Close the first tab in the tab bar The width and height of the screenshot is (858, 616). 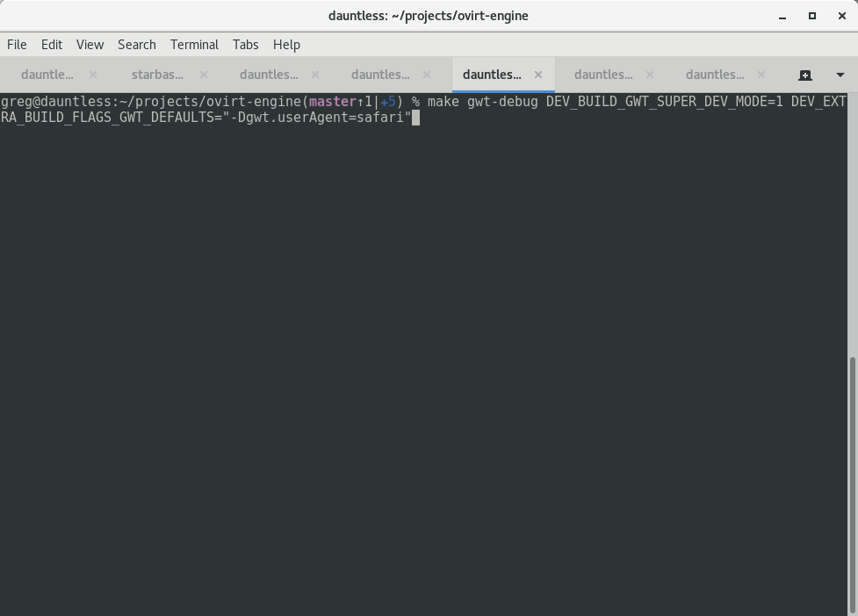[93, 75]
